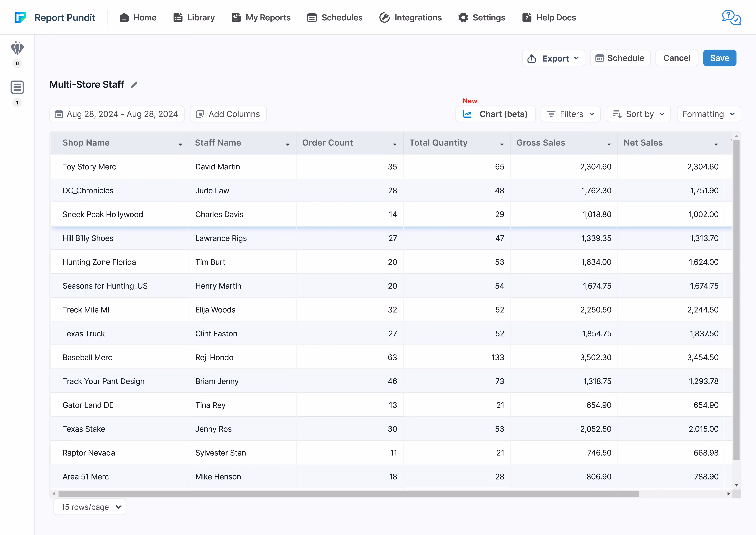Click the Help Docs icon
This screenshot has width=756, height=535.
[527, 17]
